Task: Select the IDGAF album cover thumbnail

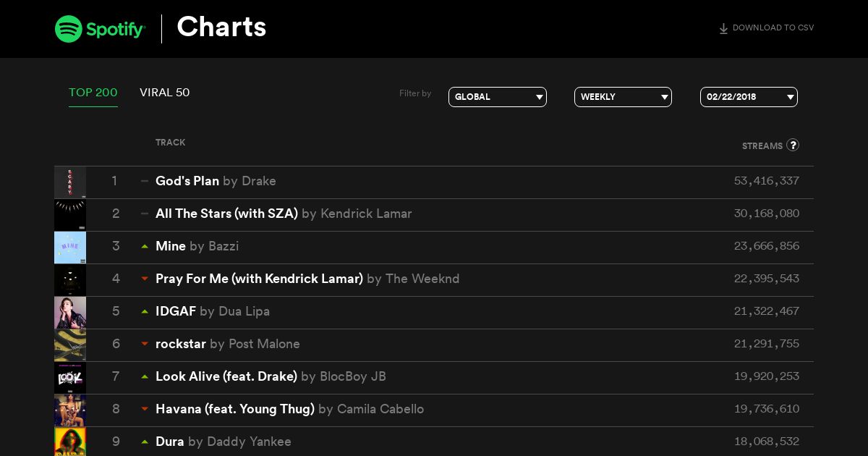Action: pos(70,313)
